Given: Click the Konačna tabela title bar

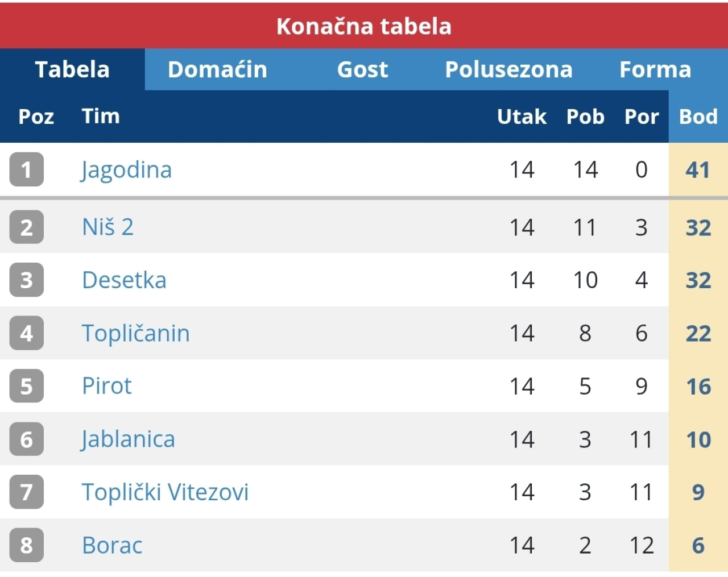Looking at the screenshot, I should coord(364,26).
